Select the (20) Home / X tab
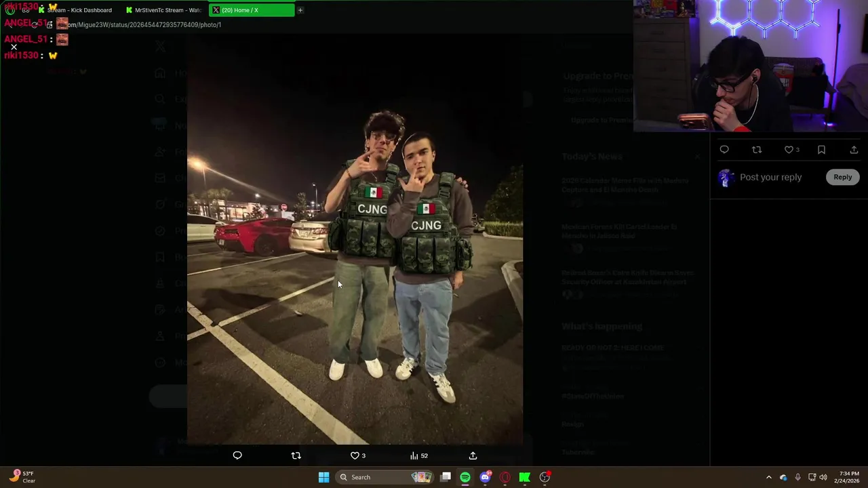 coord(251,10)
